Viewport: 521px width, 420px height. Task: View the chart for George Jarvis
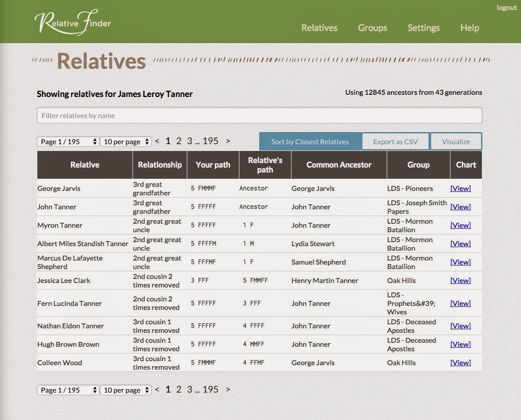(x=460, y=188)
